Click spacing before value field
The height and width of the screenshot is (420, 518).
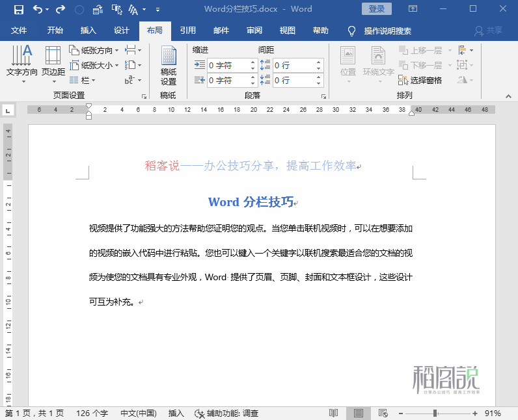pyautogui.click(x=294, y=65)
